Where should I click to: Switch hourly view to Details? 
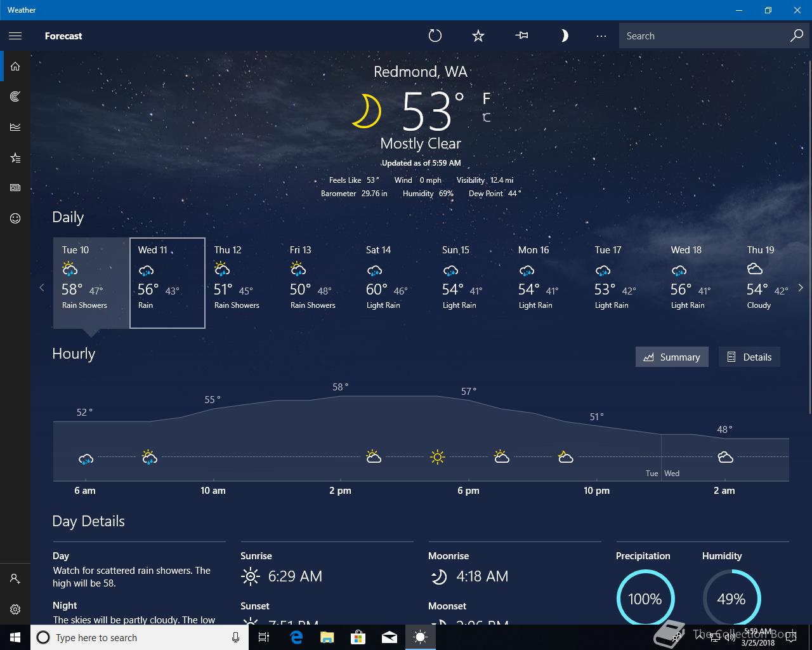(x=749, y=357)
